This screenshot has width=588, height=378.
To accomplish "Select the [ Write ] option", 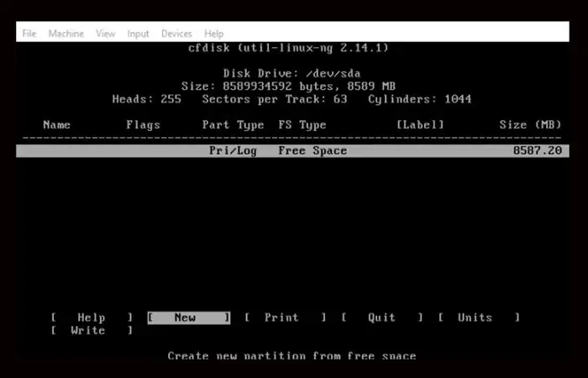I will tap(92, 331).
